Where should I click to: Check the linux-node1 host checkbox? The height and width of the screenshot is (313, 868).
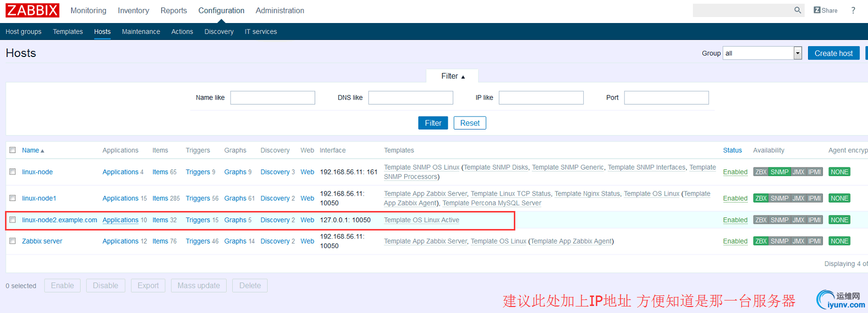pyautogui.click(x=13, y=198)
